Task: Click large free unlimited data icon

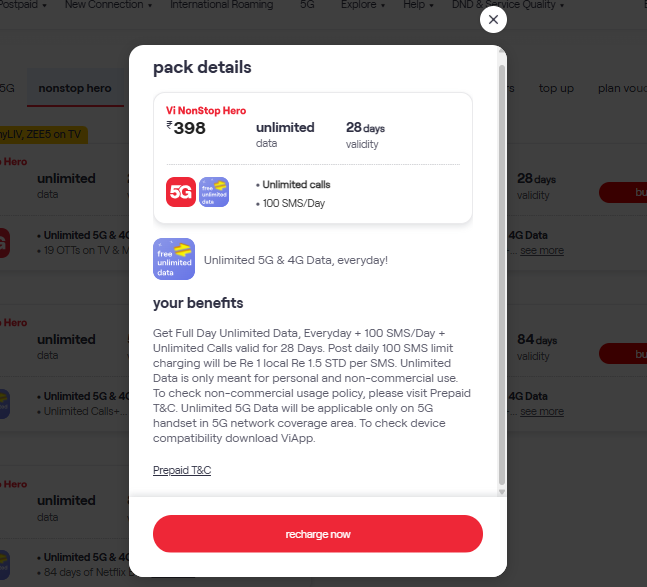Action: tap(174, 259)
